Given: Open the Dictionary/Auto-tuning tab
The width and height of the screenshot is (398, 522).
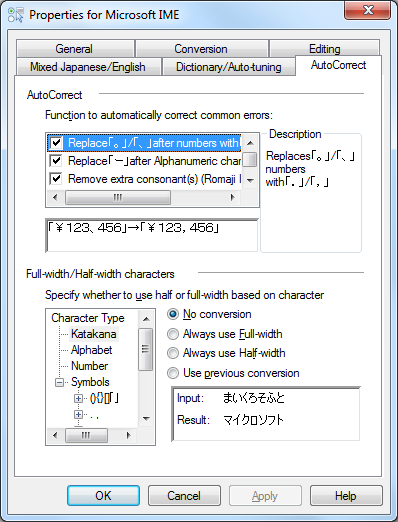Looking at the screenshot, I should [229, 67].
